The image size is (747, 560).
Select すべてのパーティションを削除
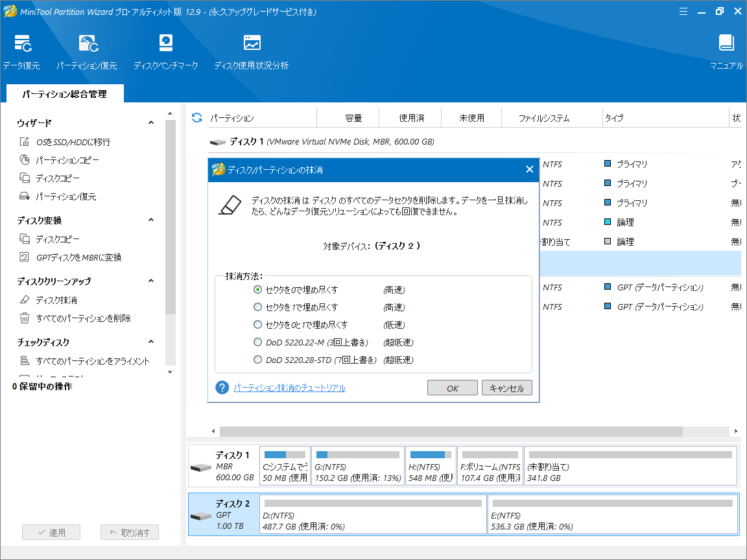pos(75,318)
